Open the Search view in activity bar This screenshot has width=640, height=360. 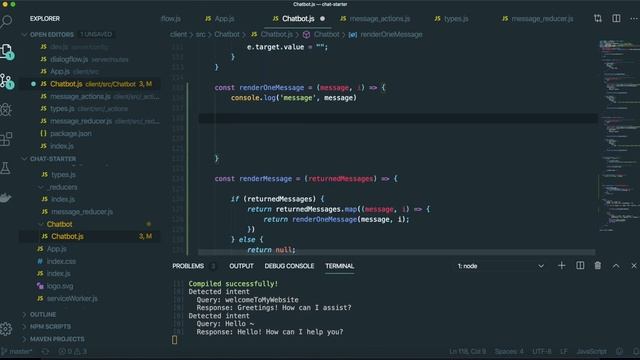tap(6, 21)
